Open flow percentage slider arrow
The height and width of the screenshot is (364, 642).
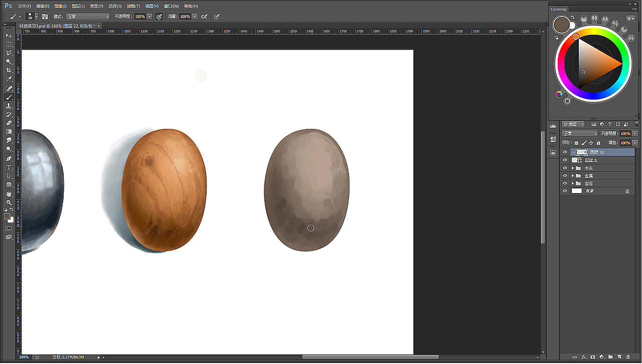[x=195, y=17]
